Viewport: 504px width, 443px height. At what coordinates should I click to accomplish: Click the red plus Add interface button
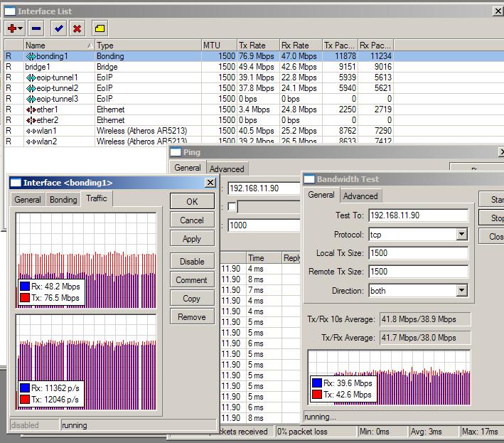coord(14,28)
